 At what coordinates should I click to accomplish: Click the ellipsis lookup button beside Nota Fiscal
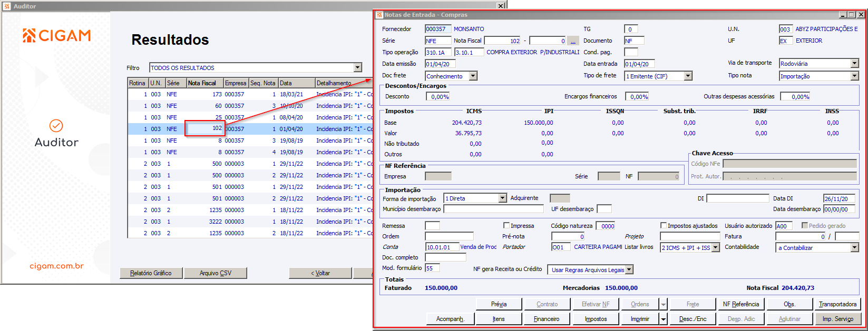click(x=573, y=41)
